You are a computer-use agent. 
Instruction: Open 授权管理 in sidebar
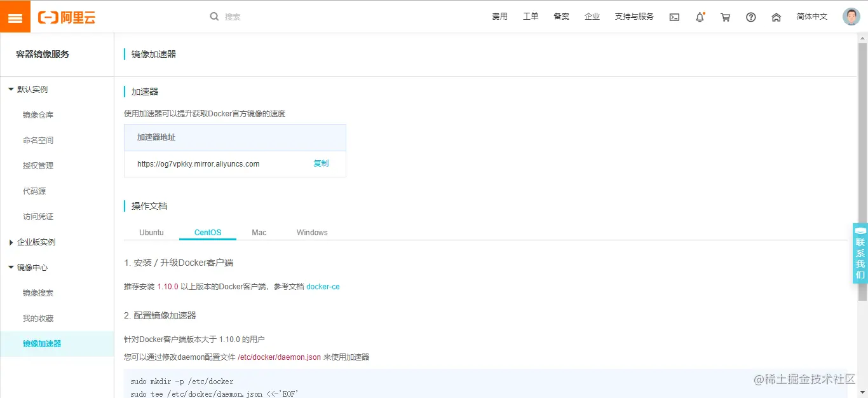(38, 166)
